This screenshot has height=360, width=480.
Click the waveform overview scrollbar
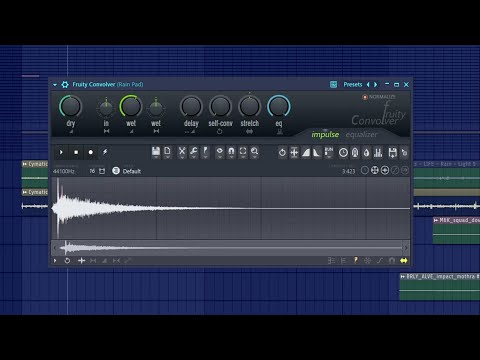[x=231, y=248]
